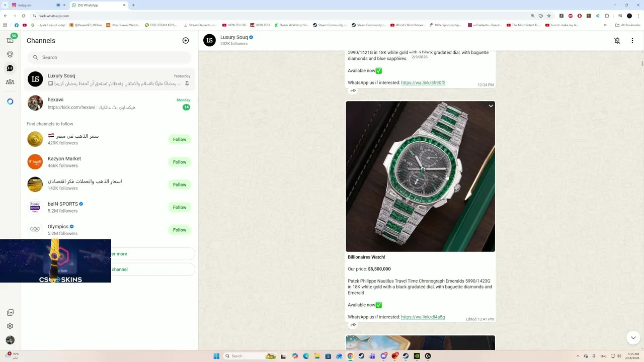Open a new browser tab
644x362 pixels.
pyautogui.click(x=133, y=5)
